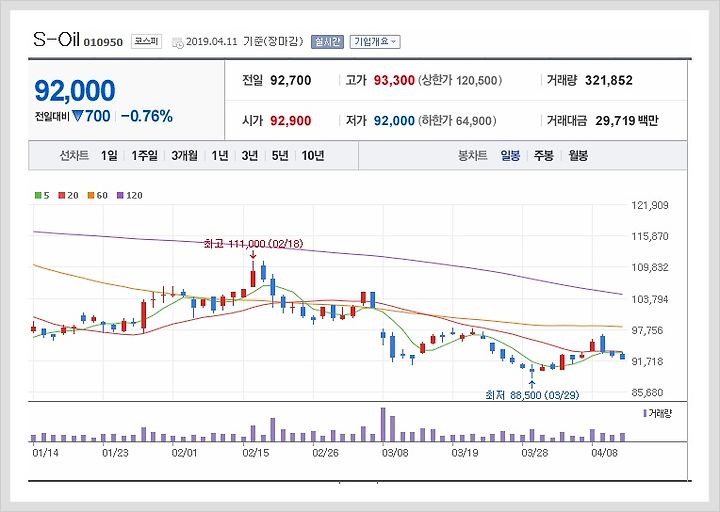Select the 1일 line chart period
The width and height of the screenshot is (720, 512).
[x=109, y=156]
